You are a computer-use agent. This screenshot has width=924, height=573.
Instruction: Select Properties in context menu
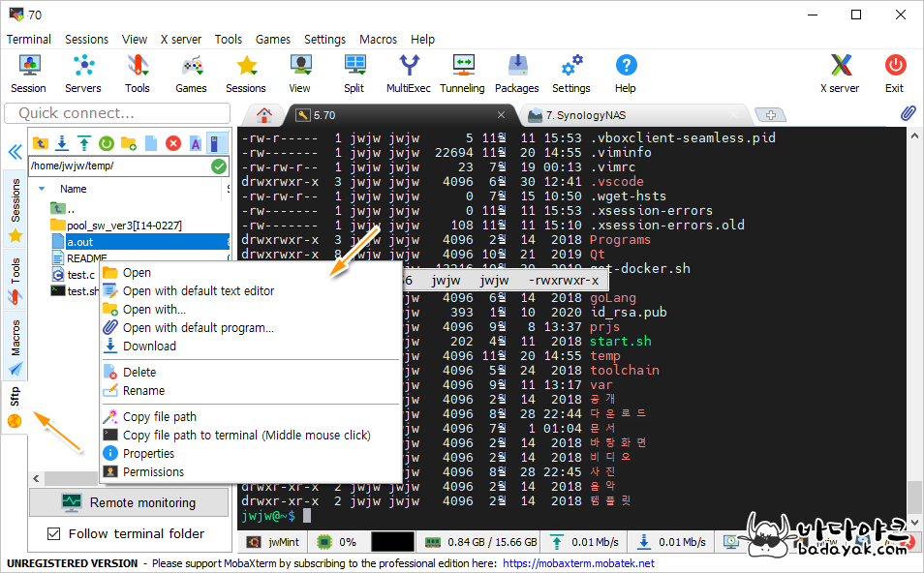click(251, 453)
